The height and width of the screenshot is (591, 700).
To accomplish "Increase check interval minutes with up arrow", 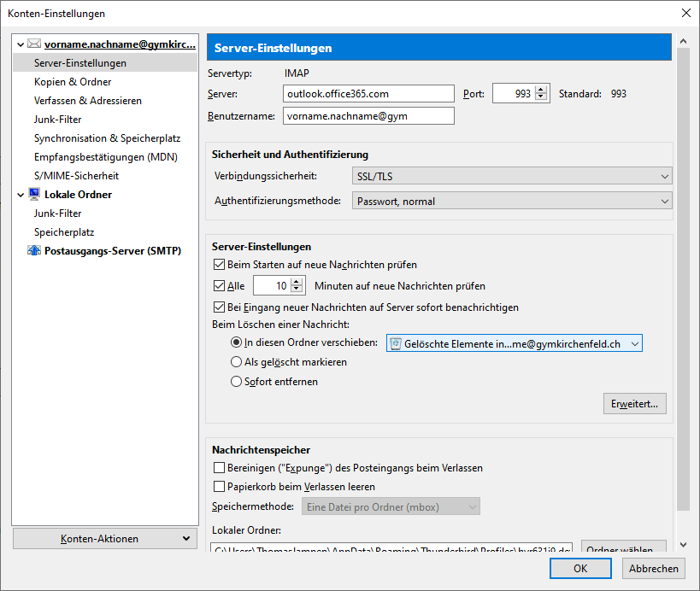I will [x=297, y=282].
